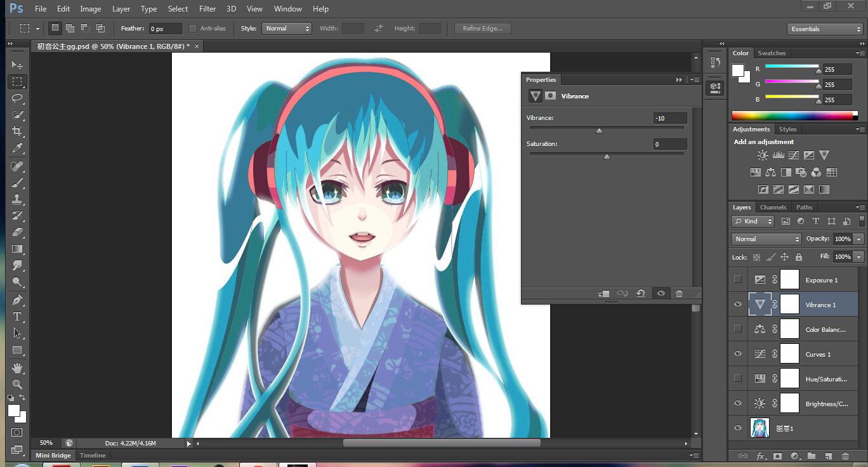The height and width of the screenshot is (467, 868).
Task: Open the Essentials workspace dropdown
Action: [x=825, y=29]
